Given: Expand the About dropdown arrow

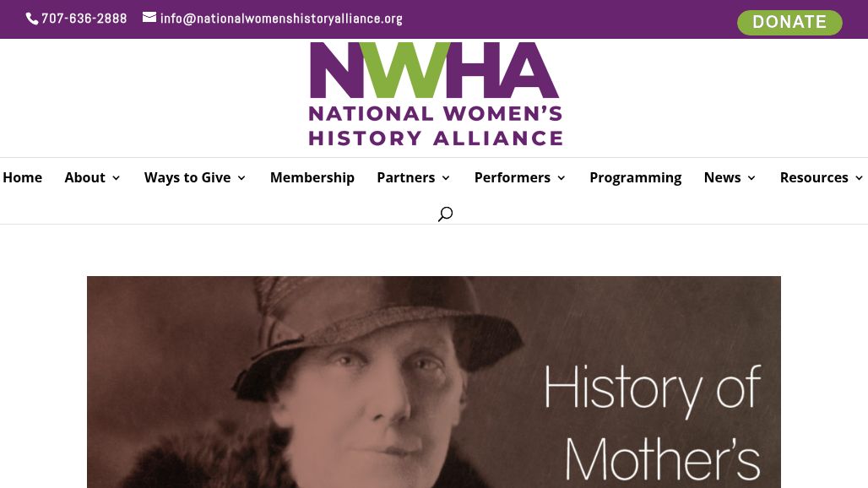Looking at the screenshot, I should [x=117, y=178].
